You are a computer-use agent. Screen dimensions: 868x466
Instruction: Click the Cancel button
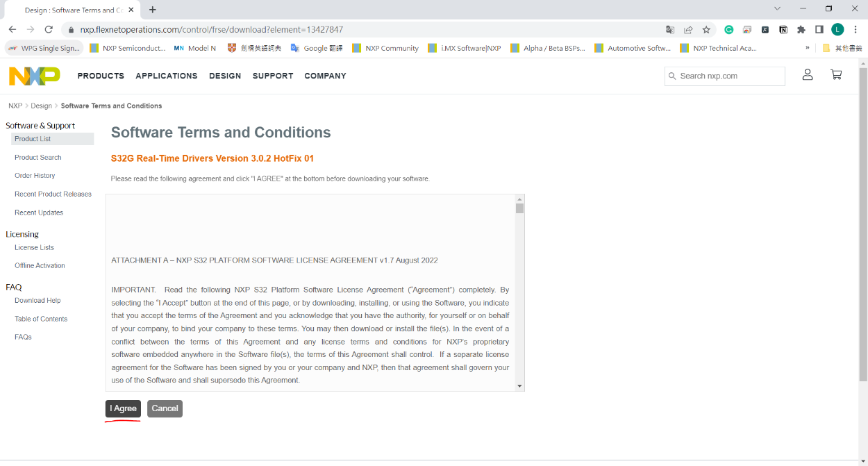click(x=165, y=408)
